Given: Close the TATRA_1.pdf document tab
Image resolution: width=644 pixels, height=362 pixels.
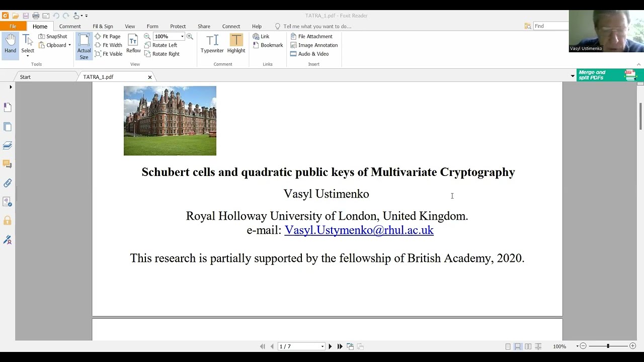Looking at the screenshot, I should pyautogui.click(x=149, y=77).
